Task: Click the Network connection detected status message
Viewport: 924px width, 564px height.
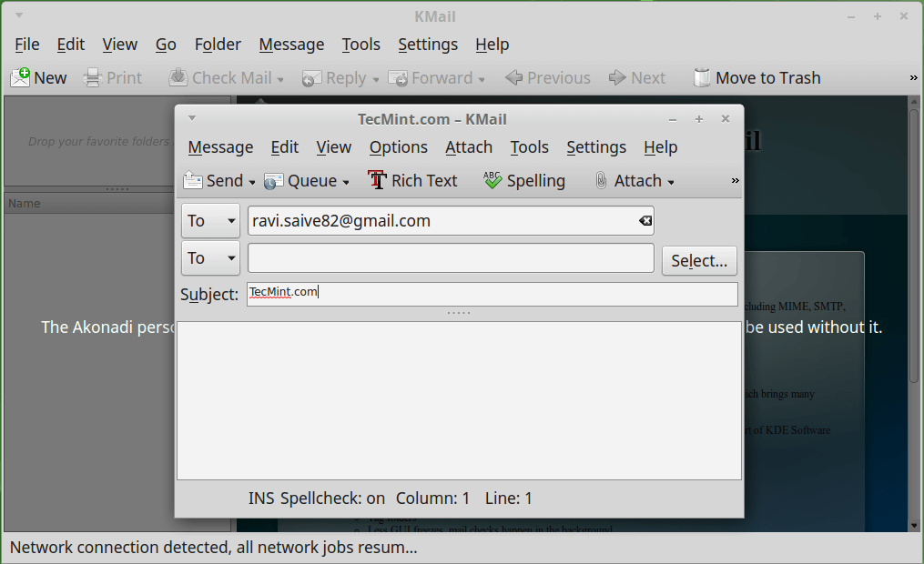Action: point(213,548)
